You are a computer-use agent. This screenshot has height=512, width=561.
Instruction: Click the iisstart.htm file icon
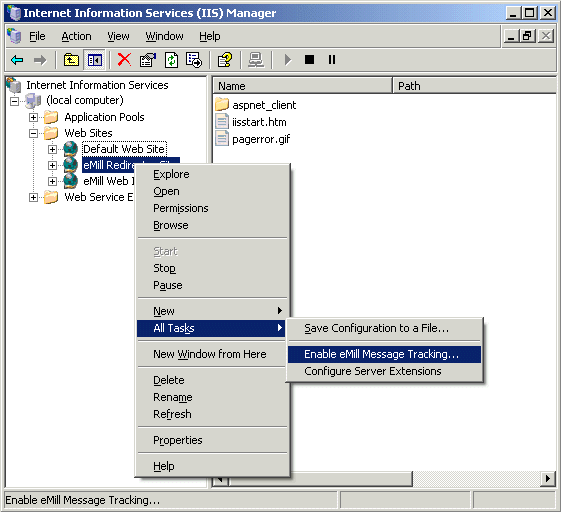(222, 121)
